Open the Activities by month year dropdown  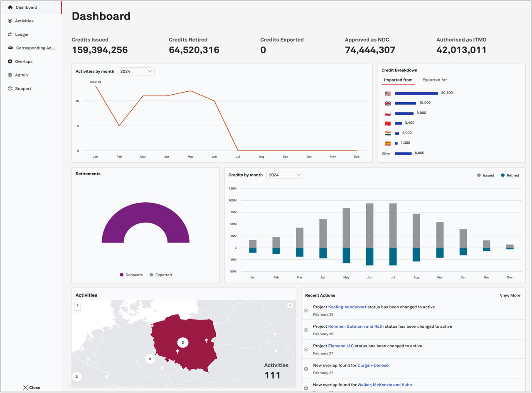(136, 71)
